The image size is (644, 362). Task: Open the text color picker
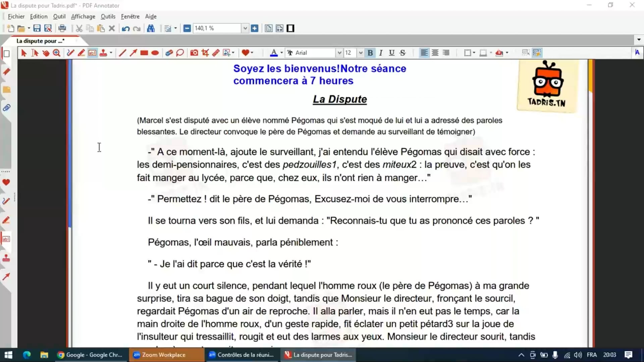(x=274, y=53)
